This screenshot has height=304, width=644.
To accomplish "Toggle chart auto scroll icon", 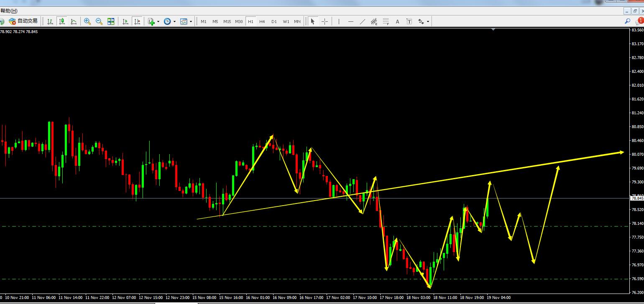I will [125, 21].
